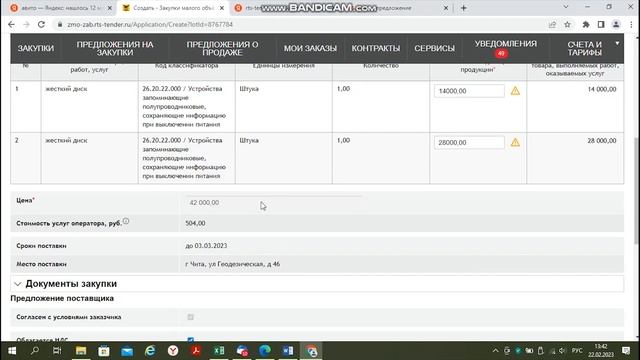This screenshot has width=640, height=360.
Task: Open Adobe Acrobat on the taskbar
Action: pos(196,351)
